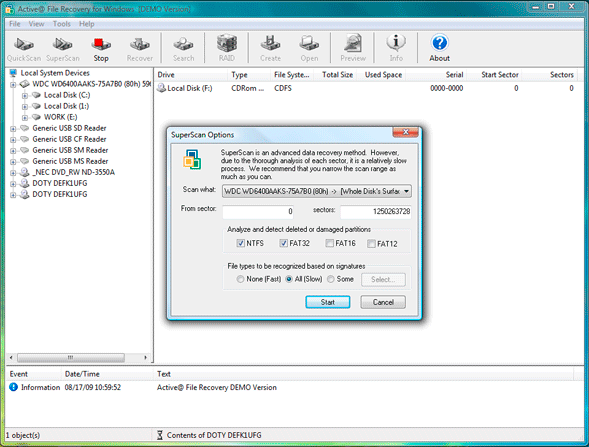Click the Preview toolbar icon
This screenshot has width=589, height=447.
pos(353,43)
